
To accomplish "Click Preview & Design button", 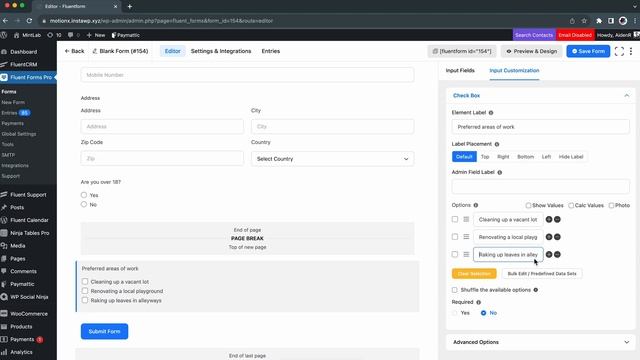I will coord(531,51).
